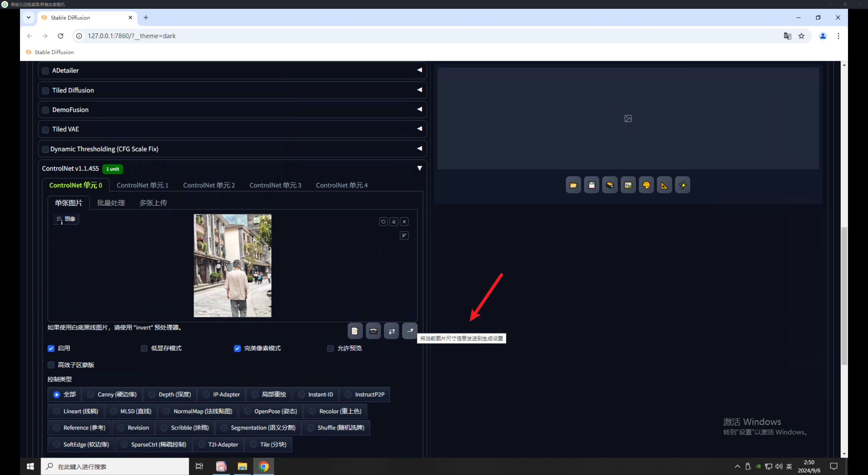
Task: Open the Chrome three-dot menu
Action: click(x=839, y=36)
